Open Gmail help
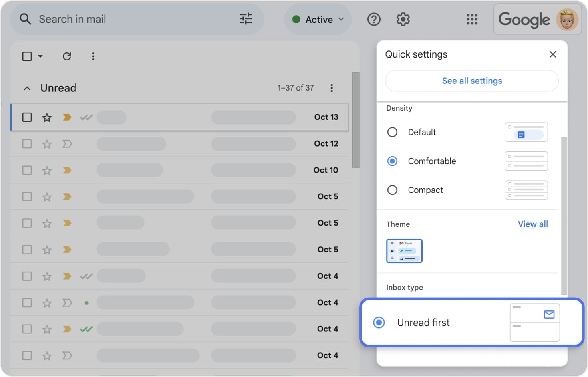This screenshot has height=377, width=588. click(x=373, y=19)
